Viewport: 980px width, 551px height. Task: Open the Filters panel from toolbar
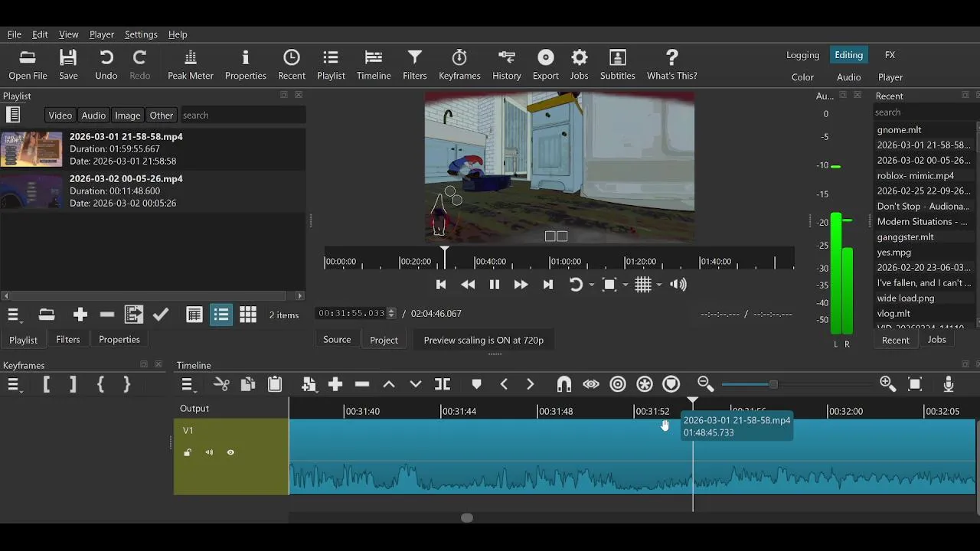[x=415, y=64]
